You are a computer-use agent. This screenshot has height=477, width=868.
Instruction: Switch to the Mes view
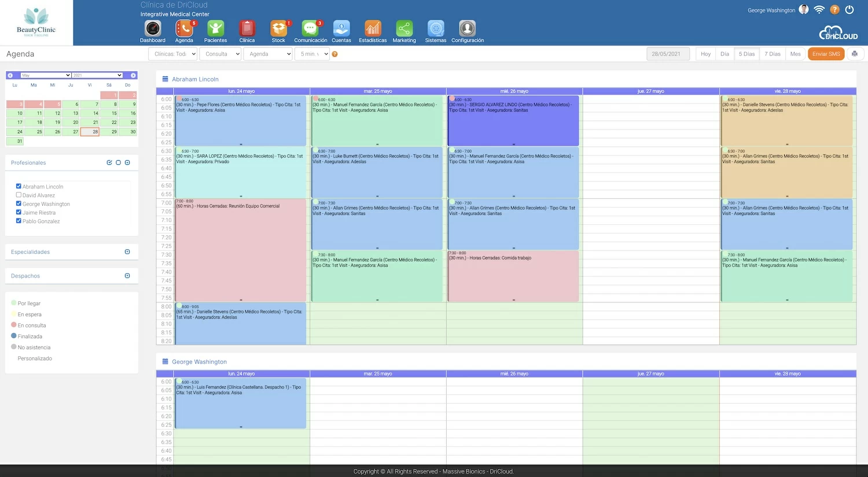796,53
